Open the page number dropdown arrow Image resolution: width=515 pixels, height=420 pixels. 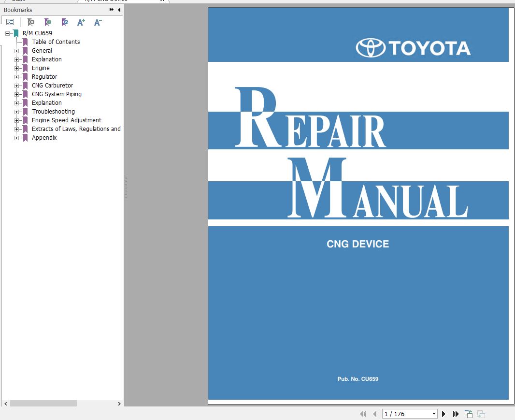tap(434, 414)
